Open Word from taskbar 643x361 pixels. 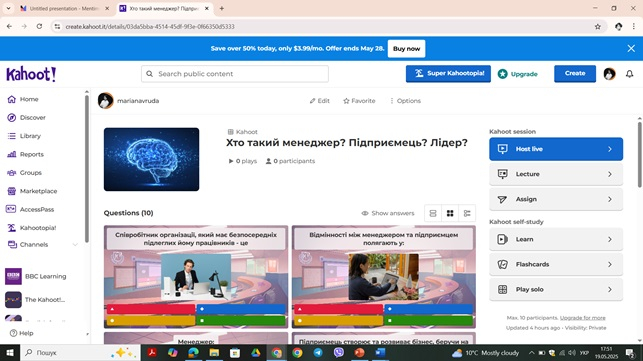(x=380, y=353)
